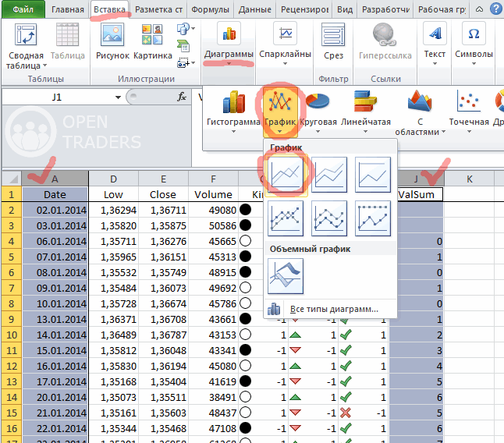Viewport: 504px width, 443px height.
Task: Choose the График line chart type
Action: click(280, 112)
